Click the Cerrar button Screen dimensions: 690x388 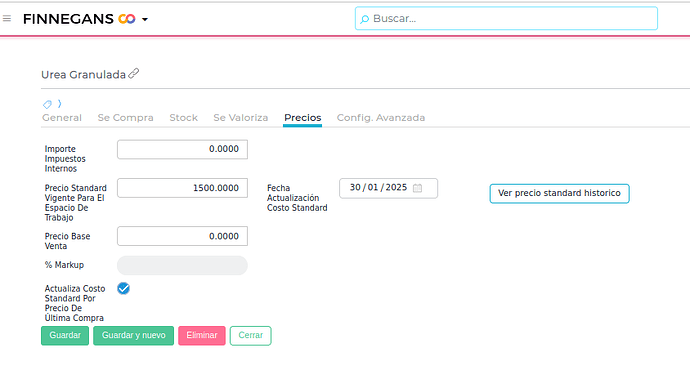coord(250,336)
